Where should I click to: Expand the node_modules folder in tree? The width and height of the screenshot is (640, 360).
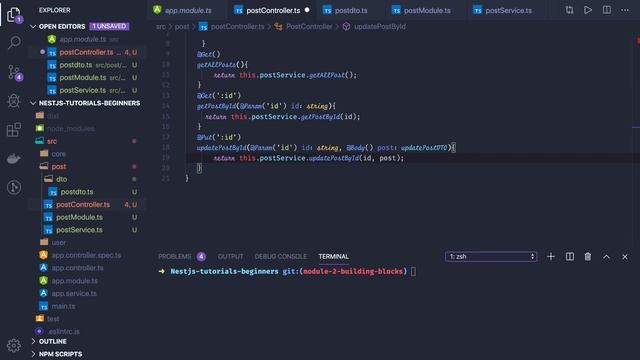click(70, 129)
